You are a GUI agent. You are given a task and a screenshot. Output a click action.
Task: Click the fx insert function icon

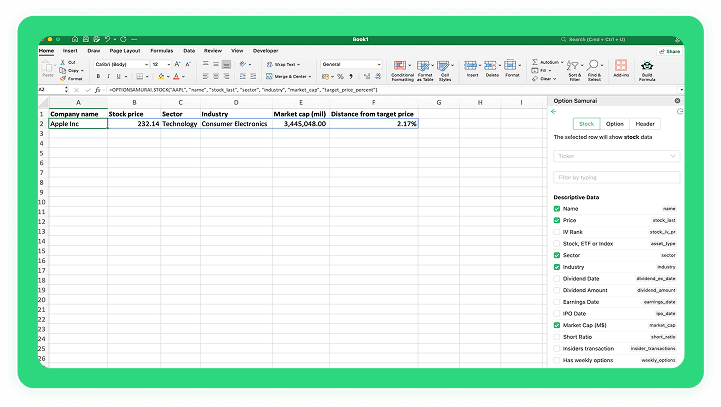(98, 90)
